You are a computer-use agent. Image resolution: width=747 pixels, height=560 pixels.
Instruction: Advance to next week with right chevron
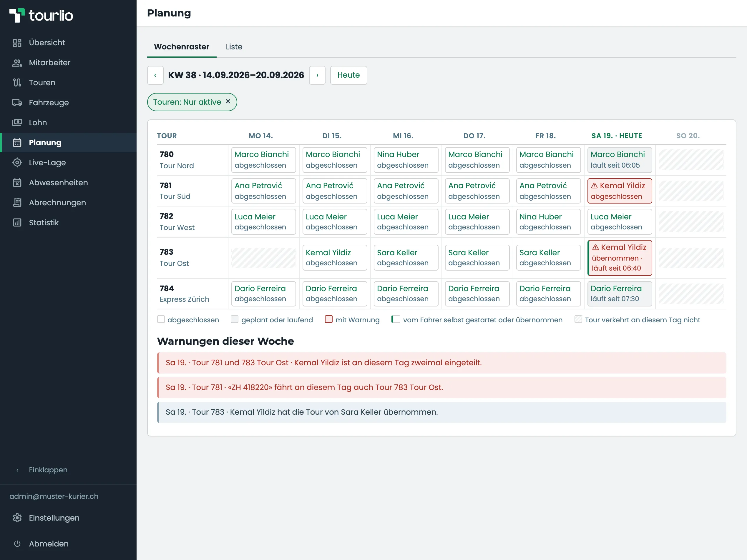tap(317, 75)
